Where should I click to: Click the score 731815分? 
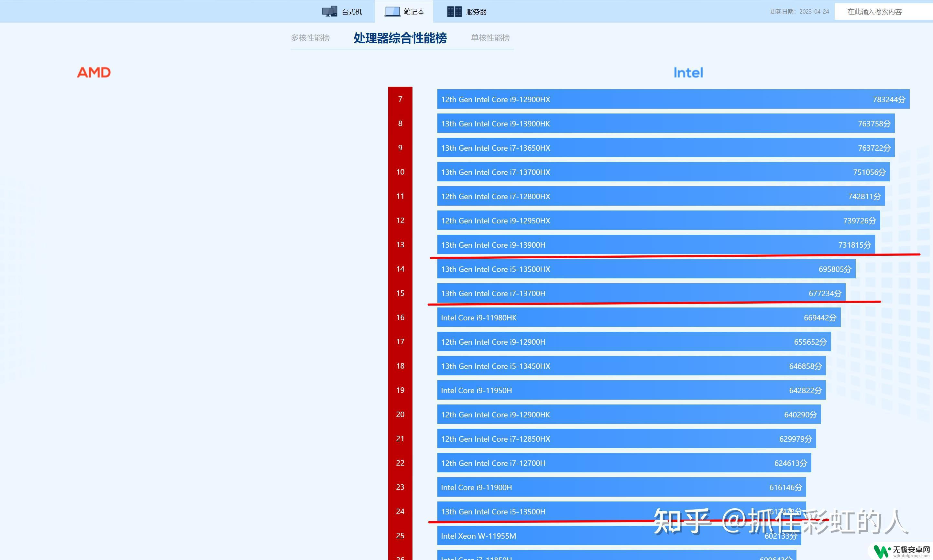click(x=854, y=245)
